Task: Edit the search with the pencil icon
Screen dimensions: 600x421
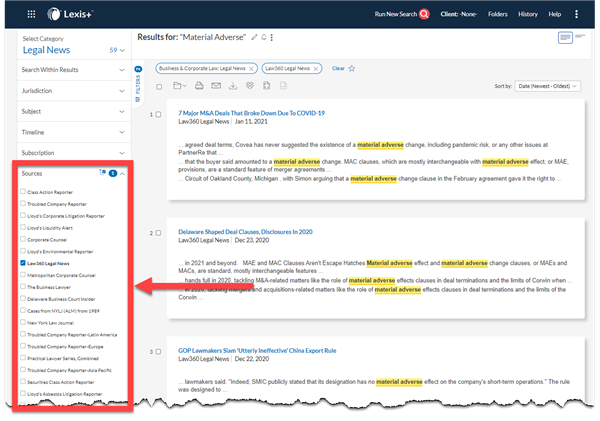Action: (x=254, y=37)
